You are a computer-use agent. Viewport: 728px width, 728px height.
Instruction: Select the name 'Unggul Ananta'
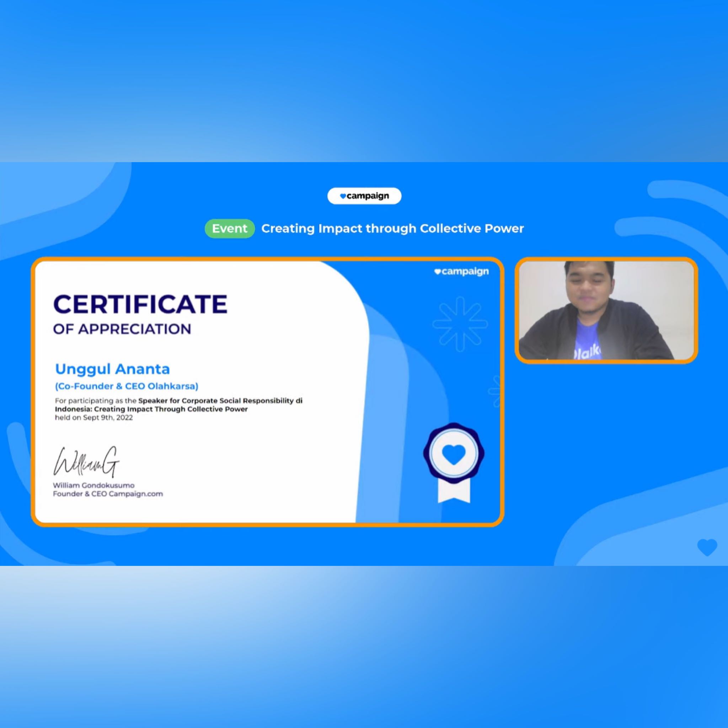[x=112, y=369]
